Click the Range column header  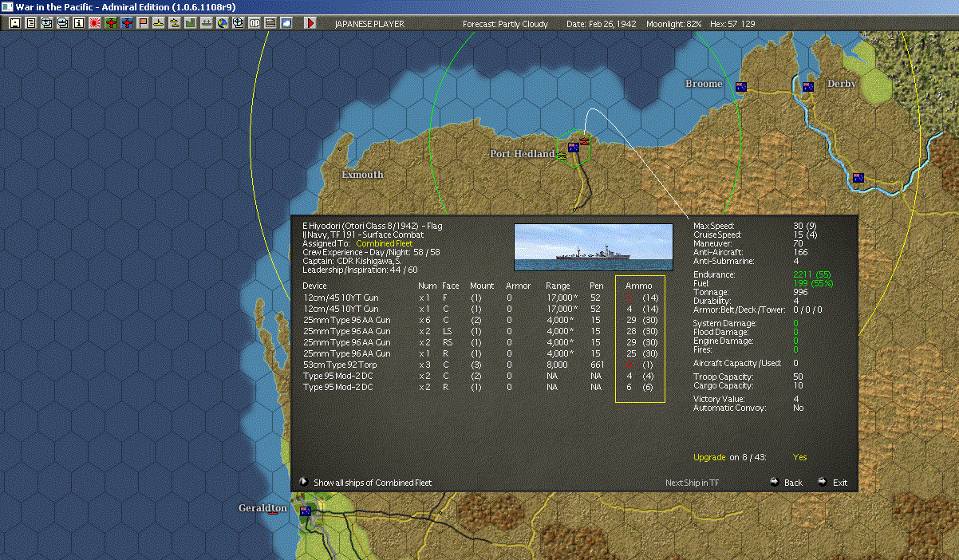tap(558, 286)
